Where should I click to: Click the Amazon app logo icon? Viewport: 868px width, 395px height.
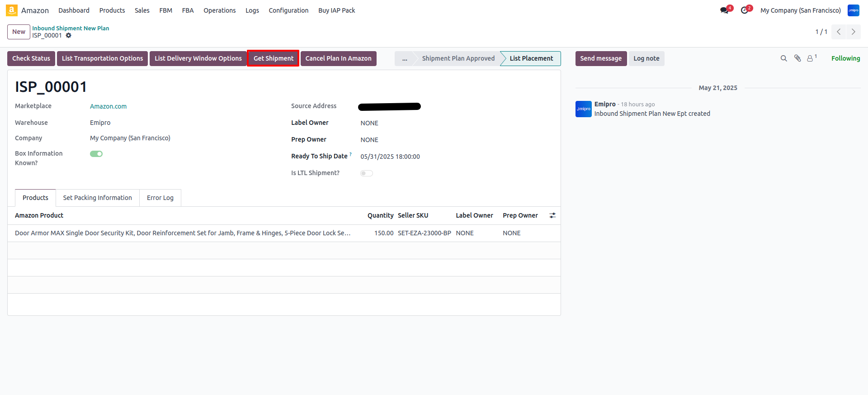coord(12,10)
